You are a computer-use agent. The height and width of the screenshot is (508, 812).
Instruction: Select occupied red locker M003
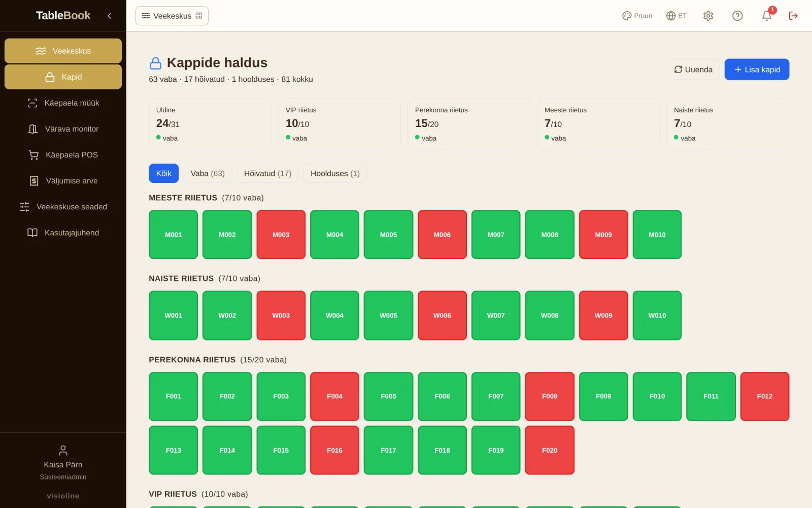pyautogui.click(x=281, y=235)
